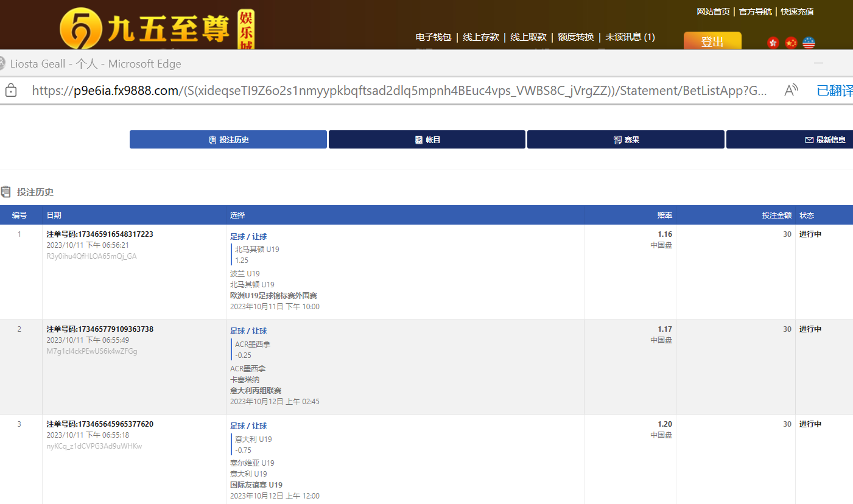The image size is (853, 504).
Task: Click the odds value 1.17
Action: click(x=665, y=329)
